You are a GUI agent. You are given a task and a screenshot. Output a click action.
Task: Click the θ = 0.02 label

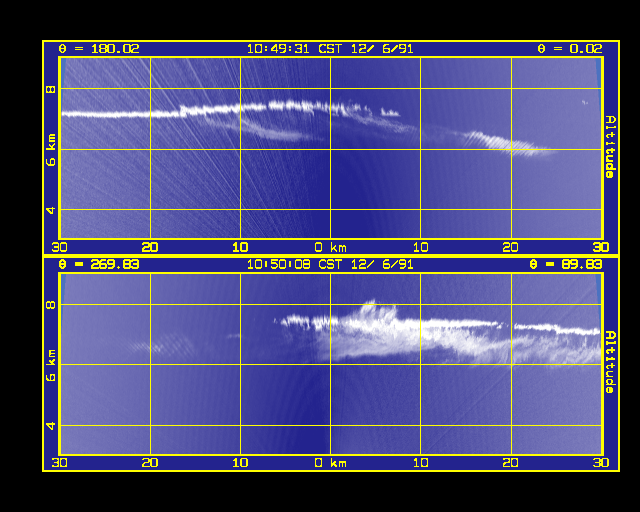[569, 49]
